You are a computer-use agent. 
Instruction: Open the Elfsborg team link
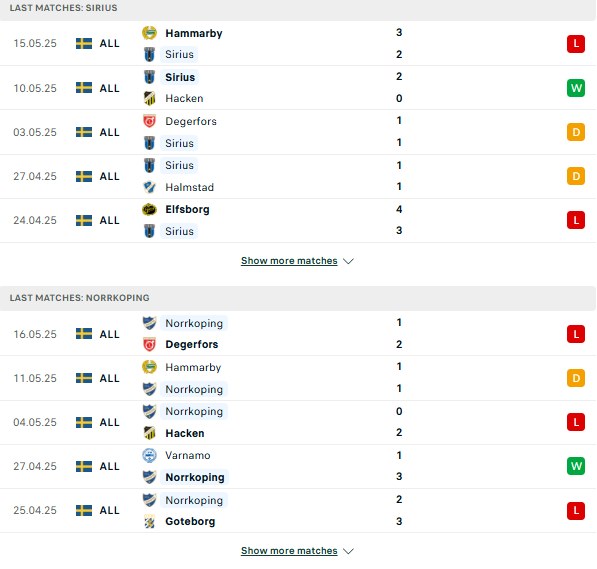click(187, 209)
